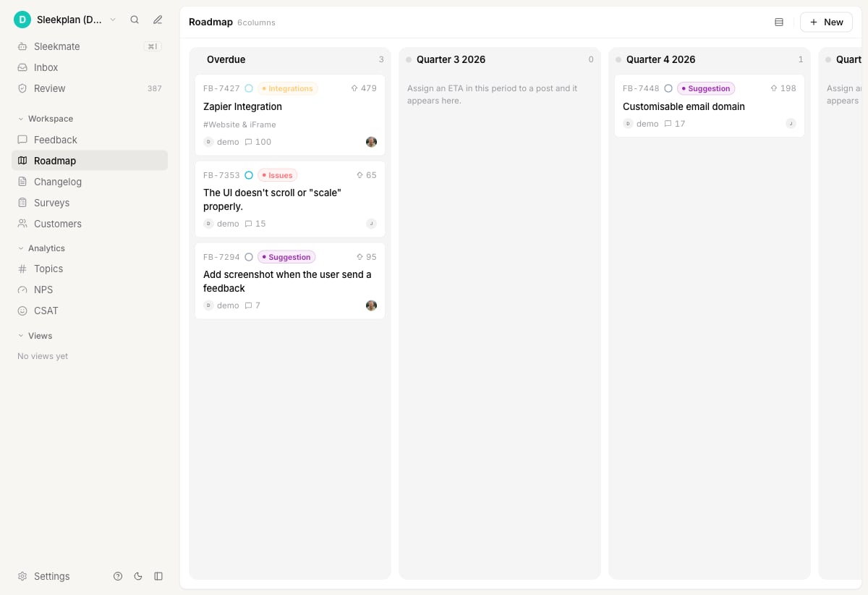Click the Suggestion tag on FB-7448
This screenshot has width=868, height=595.
point(706,88)
